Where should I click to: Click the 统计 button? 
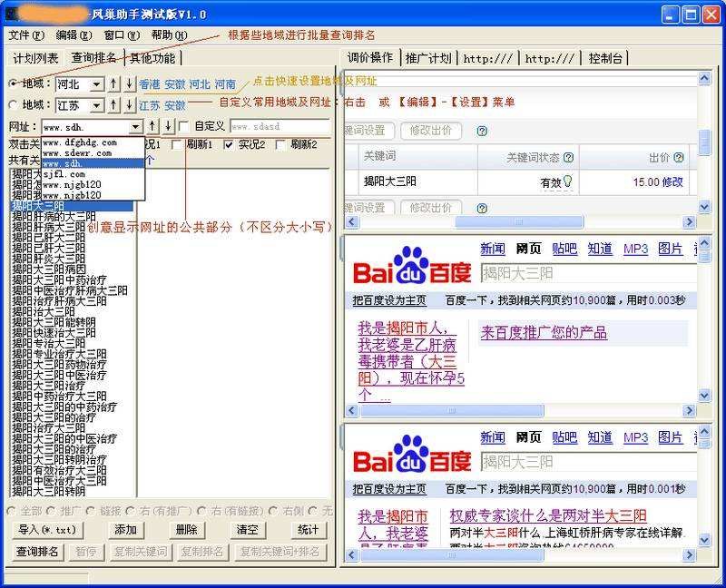pos(309,530)
